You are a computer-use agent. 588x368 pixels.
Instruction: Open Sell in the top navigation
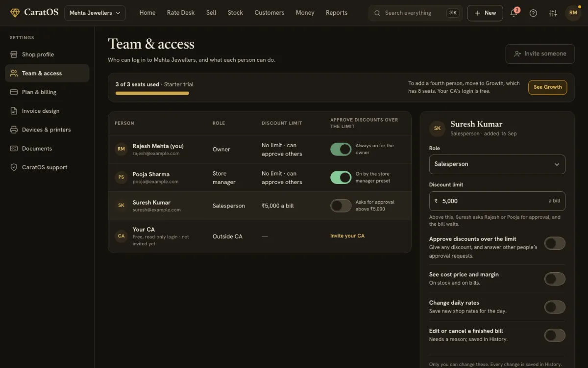[x=211, y=13]
